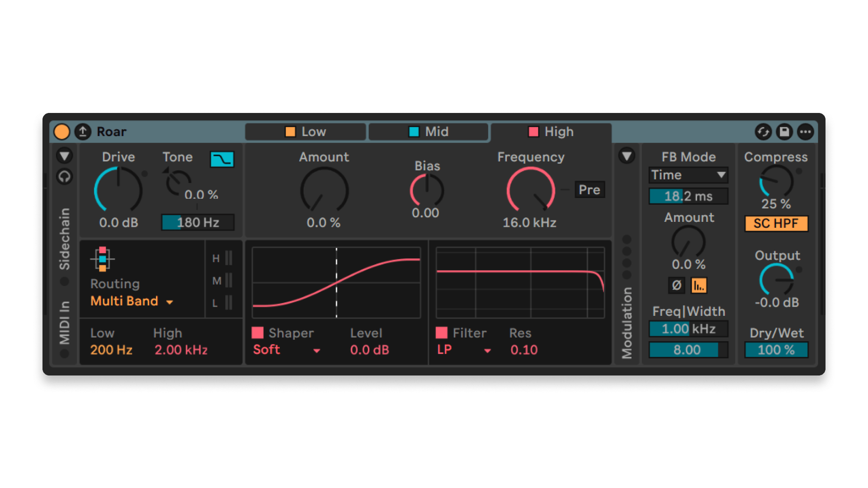Screen dimensions: 868x488
Task: Open the three-dots device options menu
Action: pos(805,132)
